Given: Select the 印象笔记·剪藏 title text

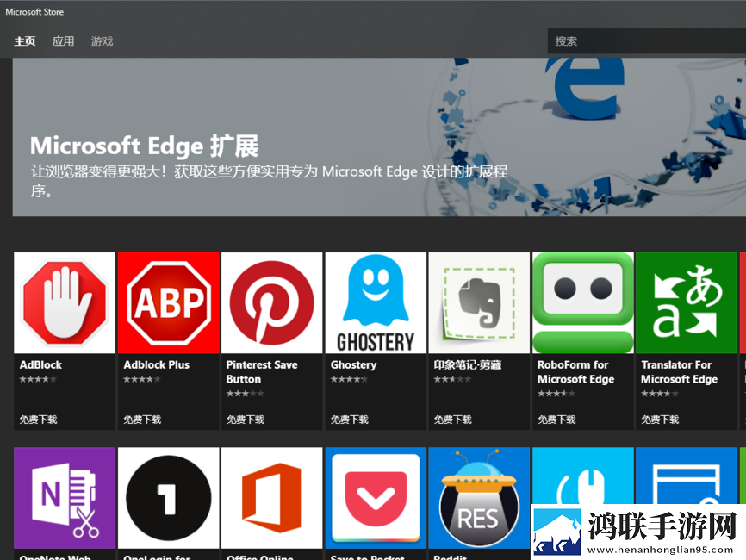Looking at the screenshot, I should 468,365.
